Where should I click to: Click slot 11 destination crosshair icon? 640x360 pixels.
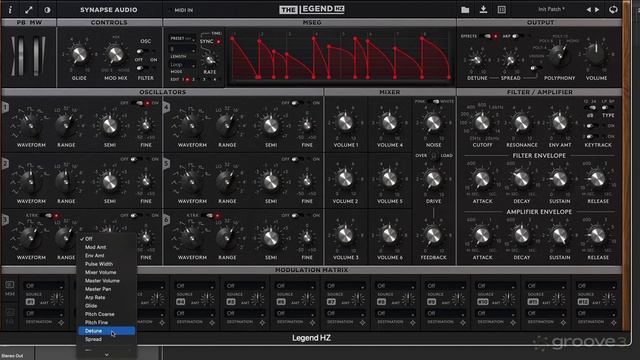563,322
